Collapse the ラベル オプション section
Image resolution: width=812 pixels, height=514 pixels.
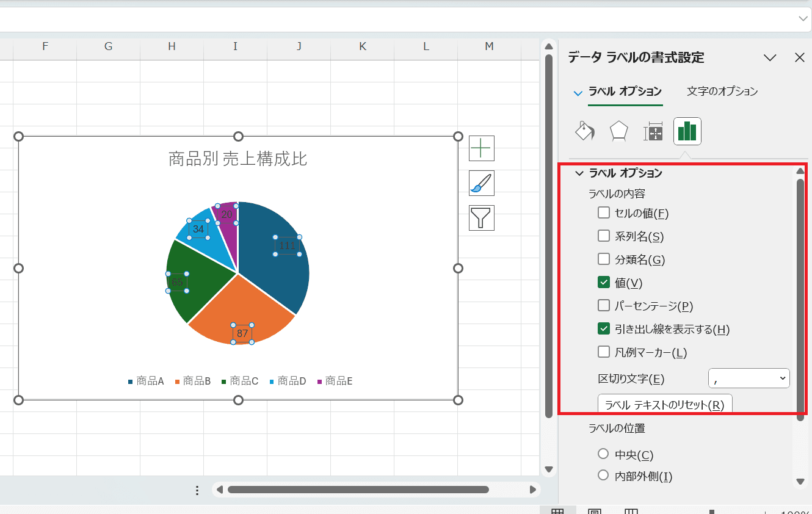[579, 173]
